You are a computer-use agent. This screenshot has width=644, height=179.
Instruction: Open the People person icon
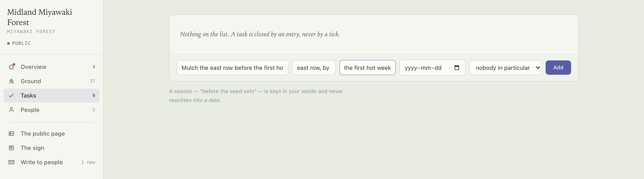click(x=11, y=110)
